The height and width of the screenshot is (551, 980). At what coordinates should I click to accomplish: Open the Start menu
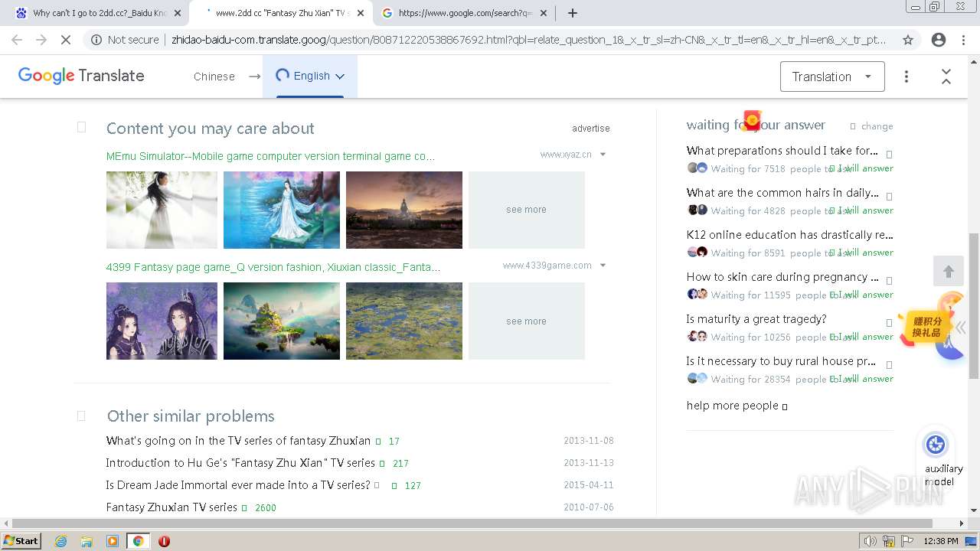pyautogui.click(x=21, y=541)
